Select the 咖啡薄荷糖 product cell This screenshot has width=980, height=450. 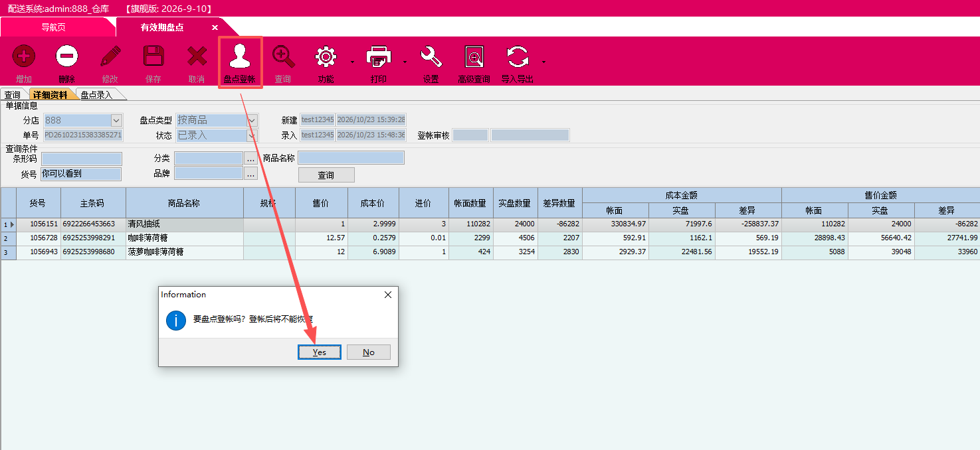tap(185, 238)
